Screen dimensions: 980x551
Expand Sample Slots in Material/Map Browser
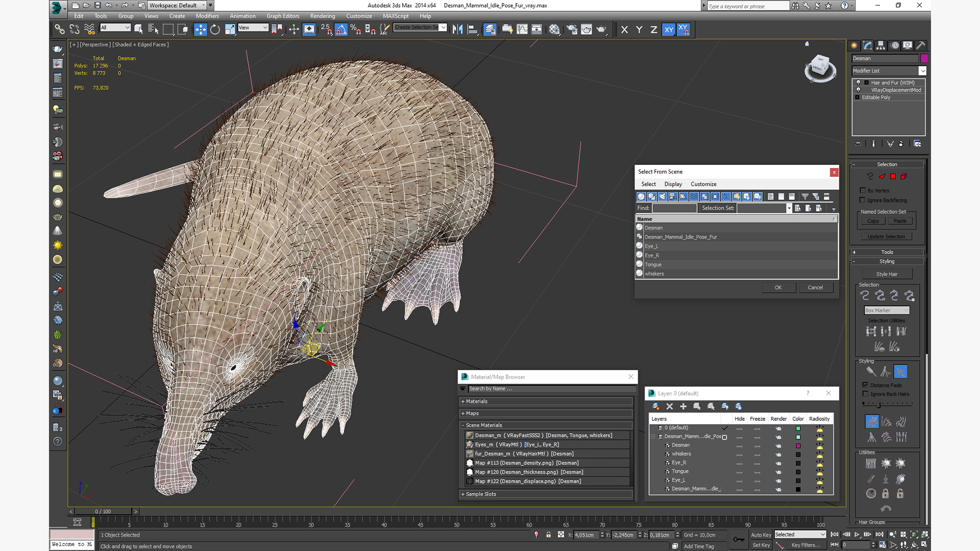pos(547,494)
